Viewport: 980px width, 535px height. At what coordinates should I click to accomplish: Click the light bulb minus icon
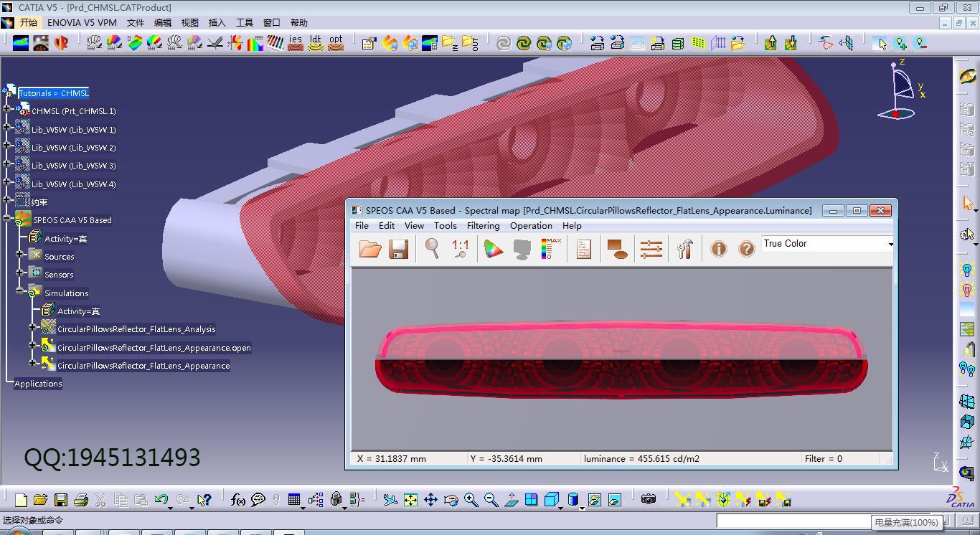coord(920,43)
